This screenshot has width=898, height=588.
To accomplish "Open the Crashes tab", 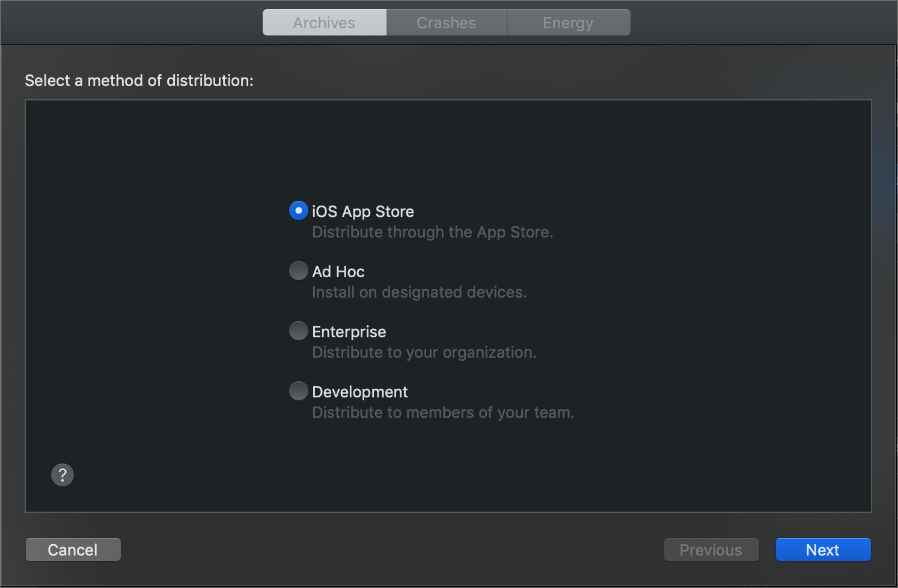I will pyautogui.click(x=447, y=22).
